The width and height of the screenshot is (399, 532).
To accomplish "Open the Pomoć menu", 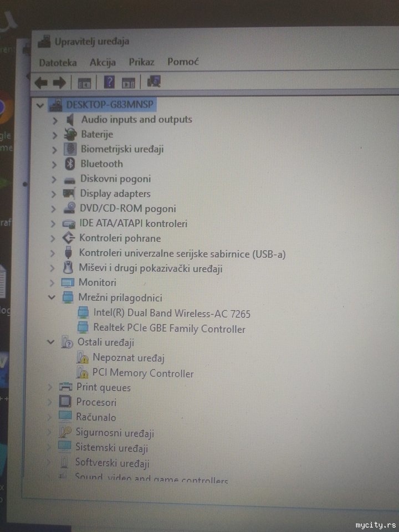I will coord(183,62).
